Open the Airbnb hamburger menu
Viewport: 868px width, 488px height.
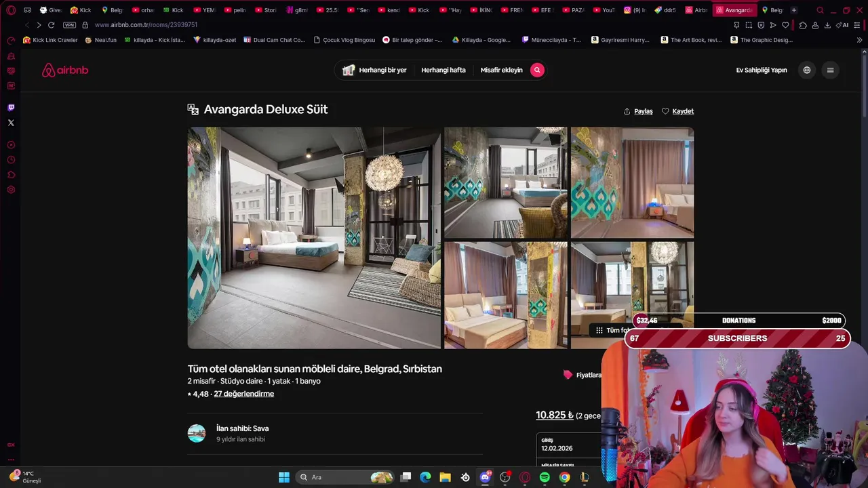pyautogui.click(x=830, y=70)
